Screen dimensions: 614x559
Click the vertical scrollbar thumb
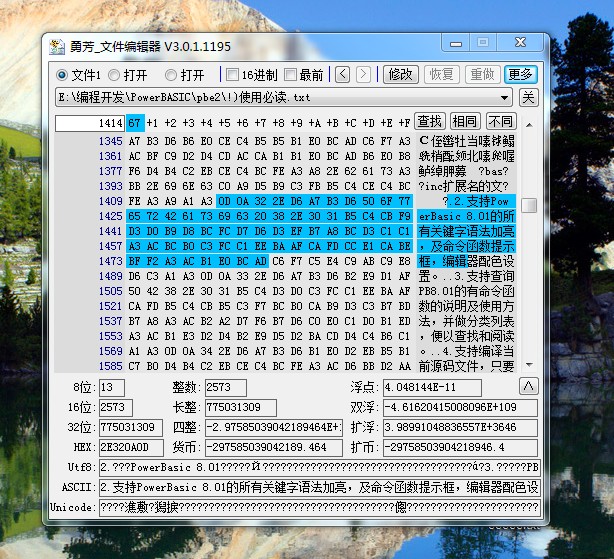click(530, 205)
